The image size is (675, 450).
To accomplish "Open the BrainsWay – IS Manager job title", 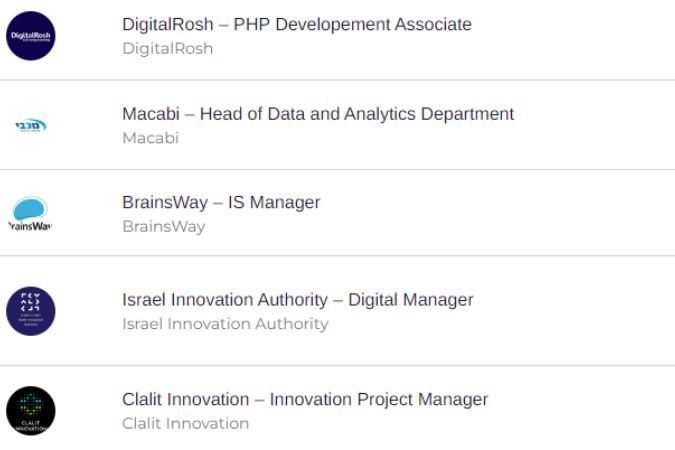I will 221,202.
